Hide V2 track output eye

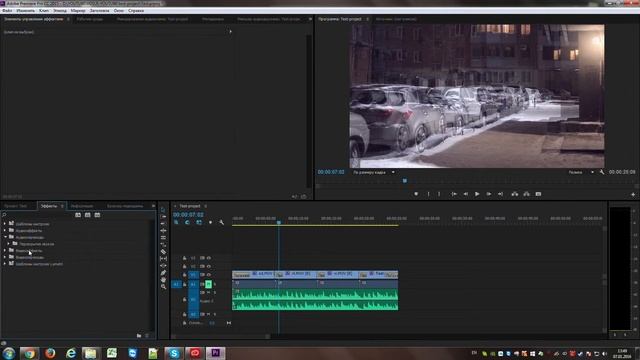[x=209, y=267]
